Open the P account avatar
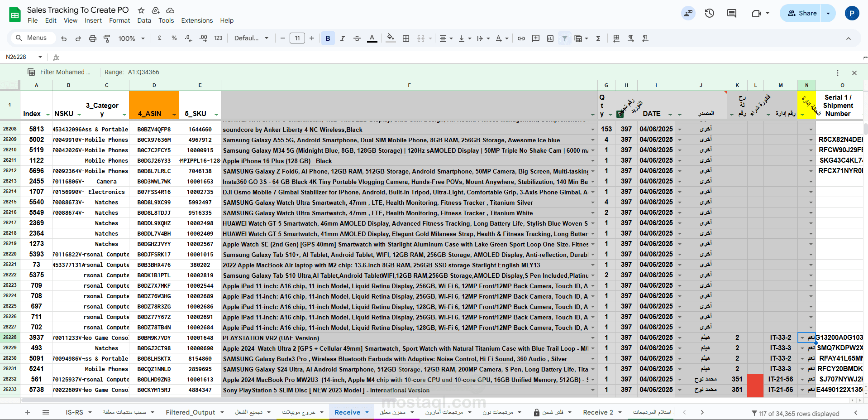This screenshot has height=420, width=868. [x=852, y=13]
